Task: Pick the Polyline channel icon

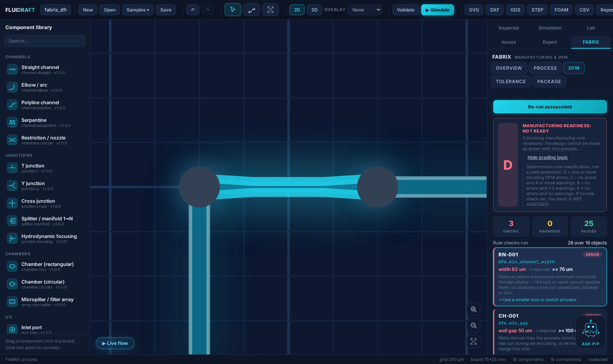Action: pos(12,105)
